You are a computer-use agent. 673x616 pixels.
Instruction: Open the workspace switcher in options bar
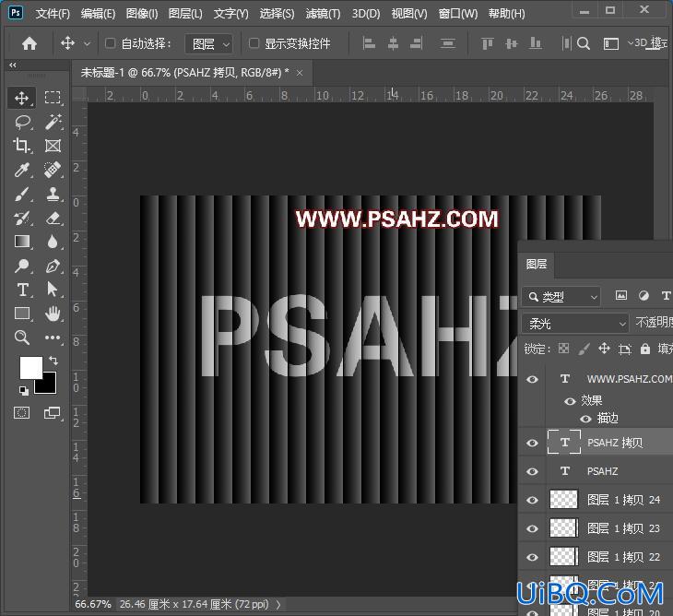(611, 43)
